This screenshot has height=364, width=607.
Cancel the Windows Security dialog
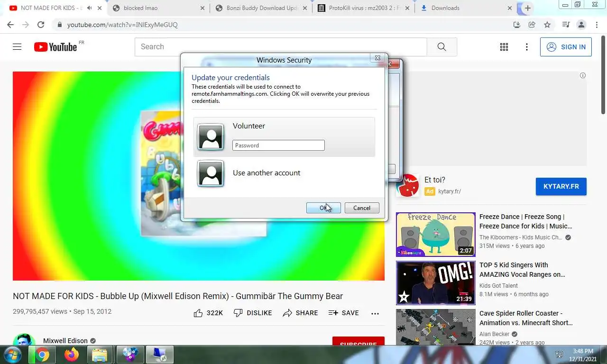click(x=362, y=208)
